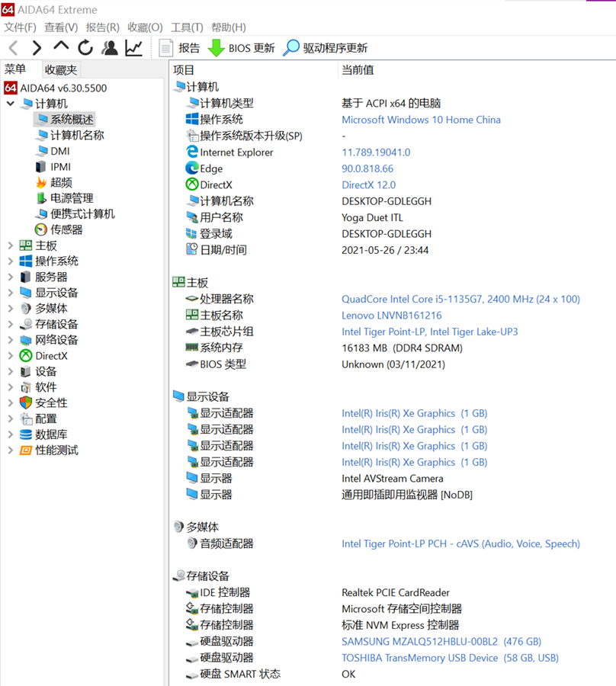Open the 收藏(O) menu

(x=145, y=27)
